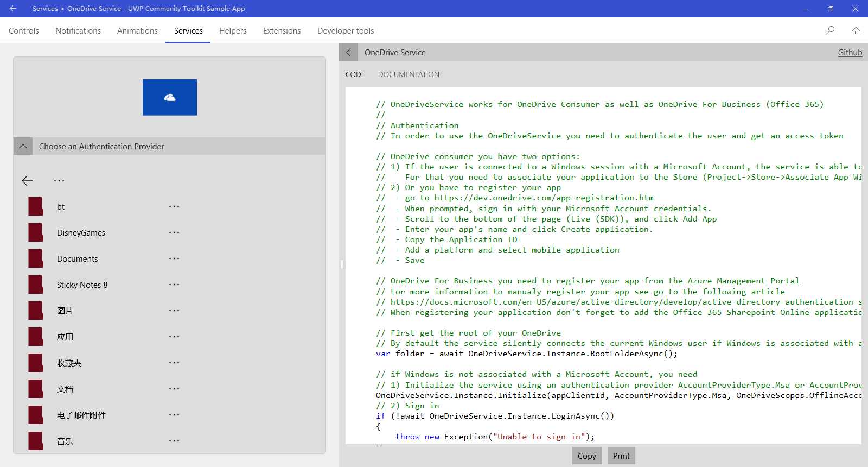Screen dimensions: 868x467
Task: Open the 电子邮件附件 folder icon
Action: 36,415
